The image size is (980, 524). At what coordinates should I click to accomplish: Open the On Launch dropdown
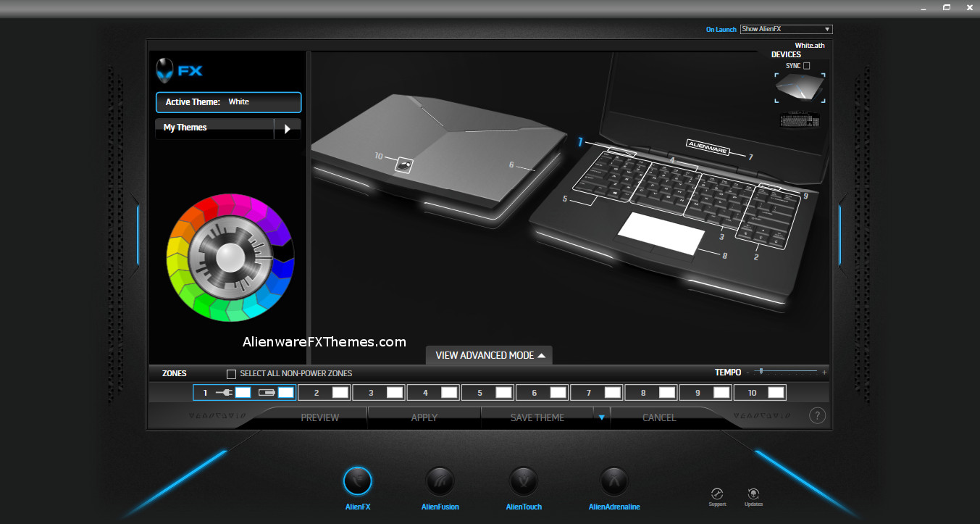(787, 29)
